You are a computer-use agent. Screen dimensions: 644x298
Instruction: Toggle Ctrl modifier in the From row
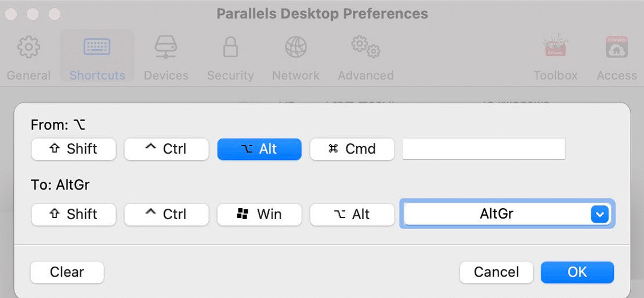167,149
